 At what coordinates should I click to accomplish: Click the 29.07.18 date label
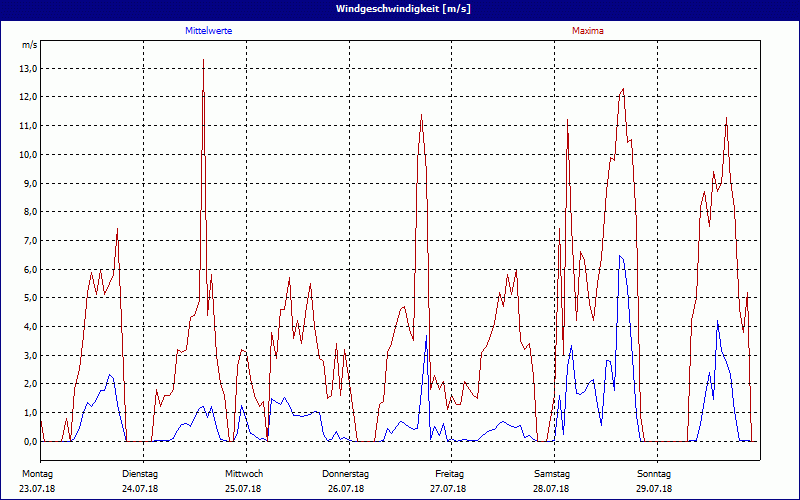click(x=654, y=489)
